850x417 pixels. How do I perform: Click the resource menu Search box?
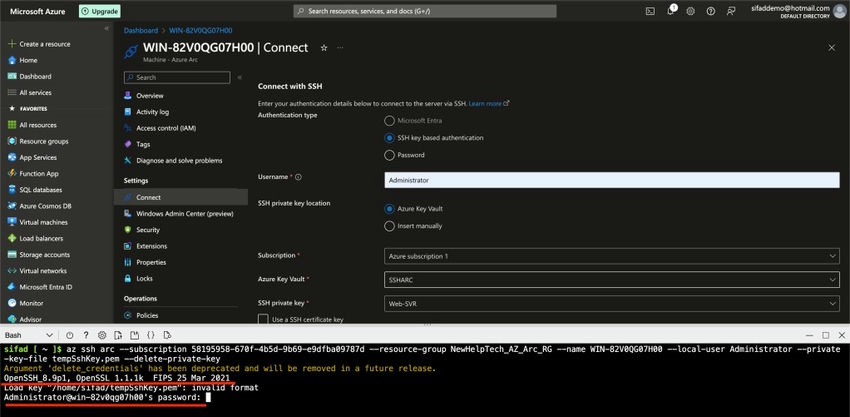[177, 78]
